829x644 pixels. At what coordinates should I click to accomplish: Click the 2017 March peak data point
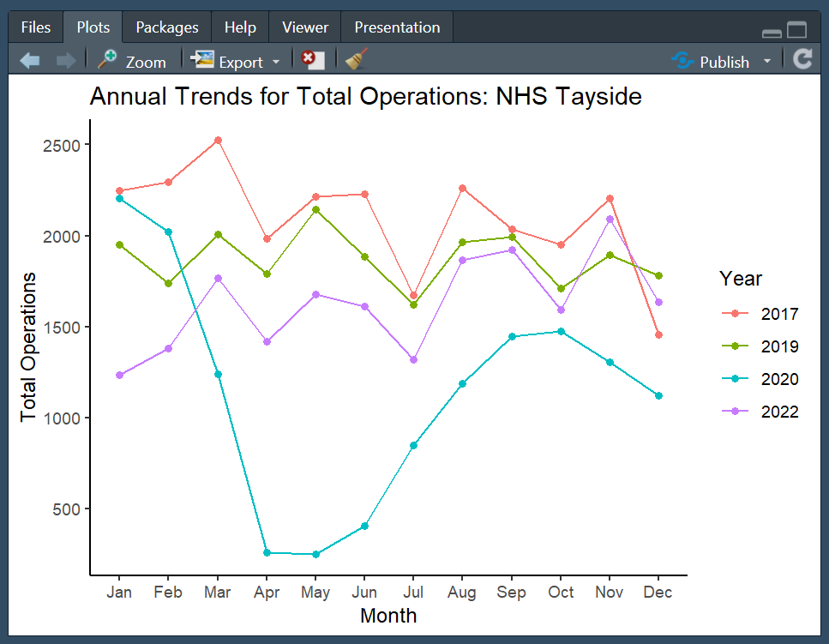click(x=218, y=140)
